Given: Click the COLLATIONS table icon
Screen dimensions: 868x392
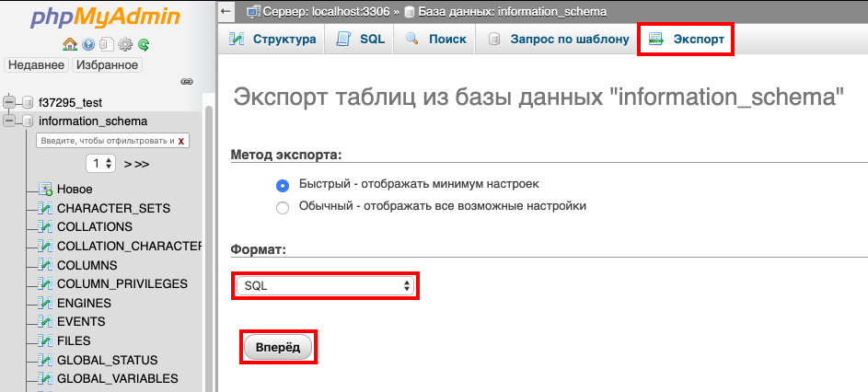Looking at the screenshot, I should click(x=45, y=227).
